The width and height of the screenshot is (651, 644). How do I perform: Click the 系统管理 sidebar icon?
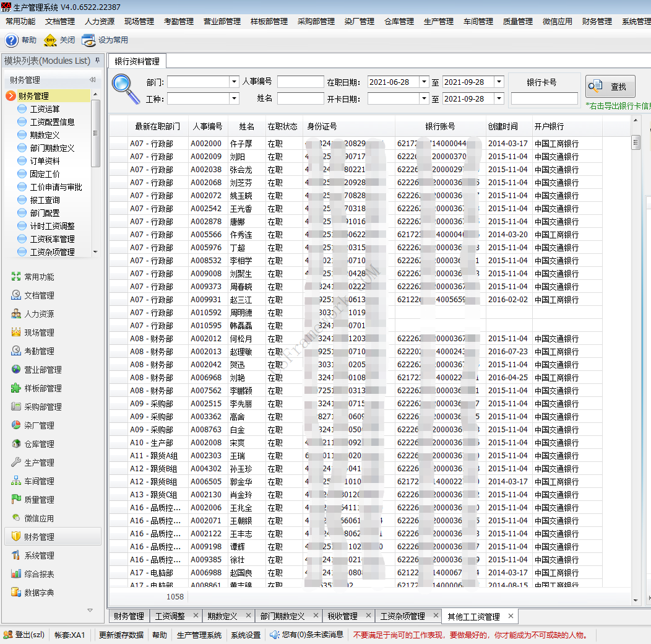coord(15,555)
